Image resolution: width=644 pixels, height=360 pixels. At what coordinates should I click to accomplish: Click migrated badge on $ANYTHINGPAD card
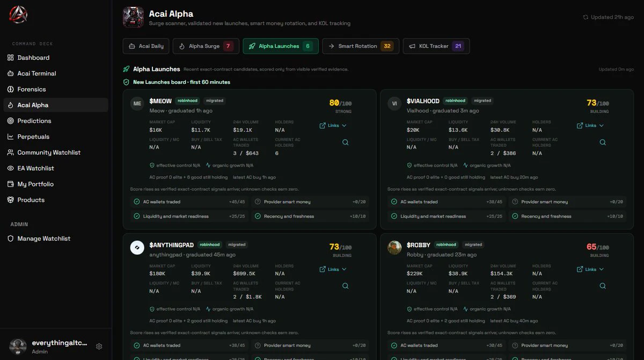coord(237,244)
